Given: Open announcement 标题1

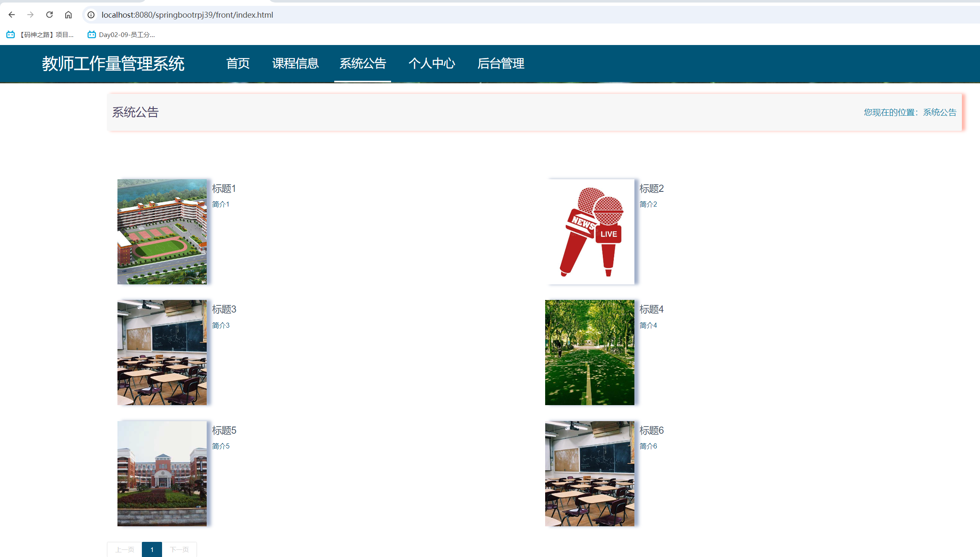Looking at the screenshot, I should click(224, 188).
